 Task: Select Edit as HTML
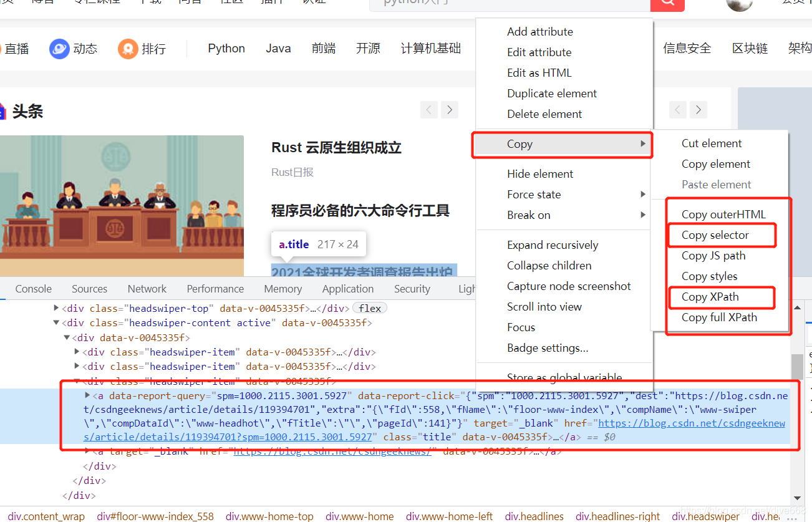(x=539, y=73)
